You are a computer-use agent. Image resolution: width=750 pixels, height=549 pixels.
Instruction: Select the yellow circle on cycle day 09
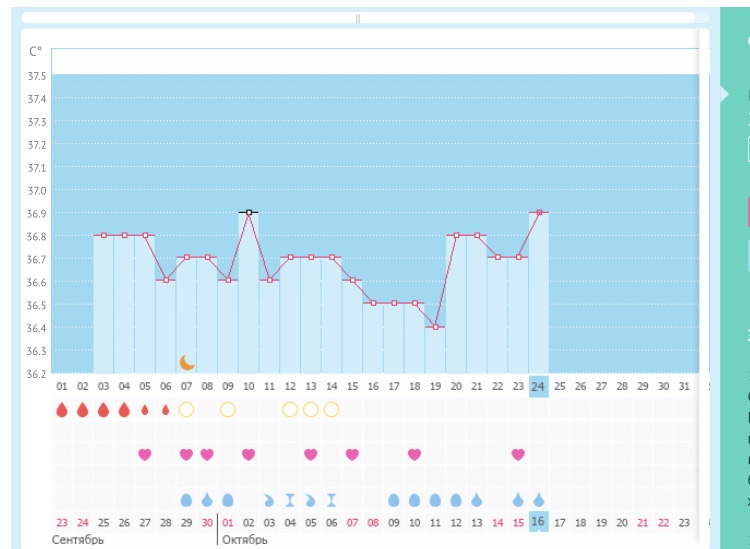(228, 409)
